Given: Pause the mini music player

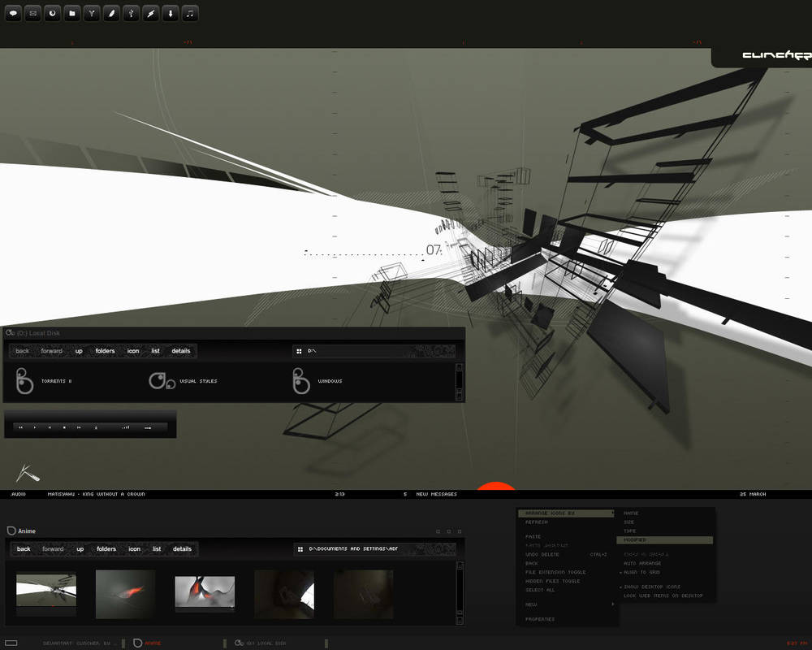Looking at the screenshot, I should pos(50,427).
